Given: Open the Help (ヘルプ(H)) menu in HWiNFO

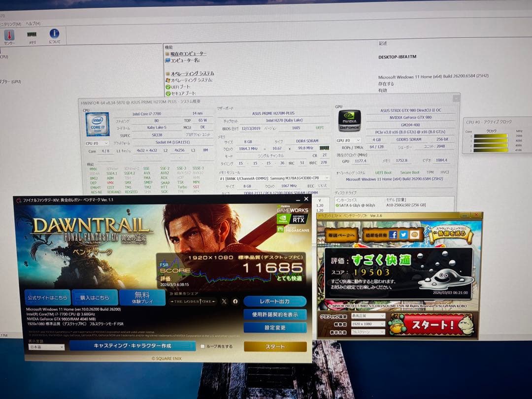Looking at the screenshot, I should click(x=33, y=24).
